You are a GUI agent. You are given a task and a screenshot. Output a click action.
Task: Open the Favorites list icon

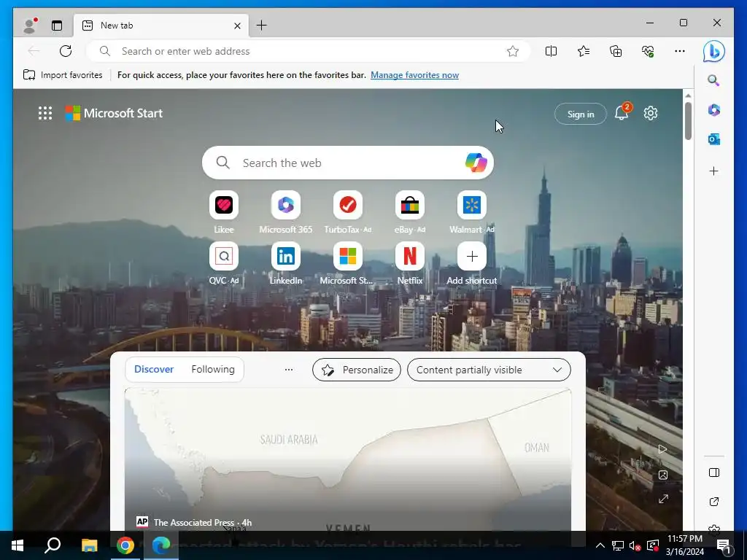583,51
